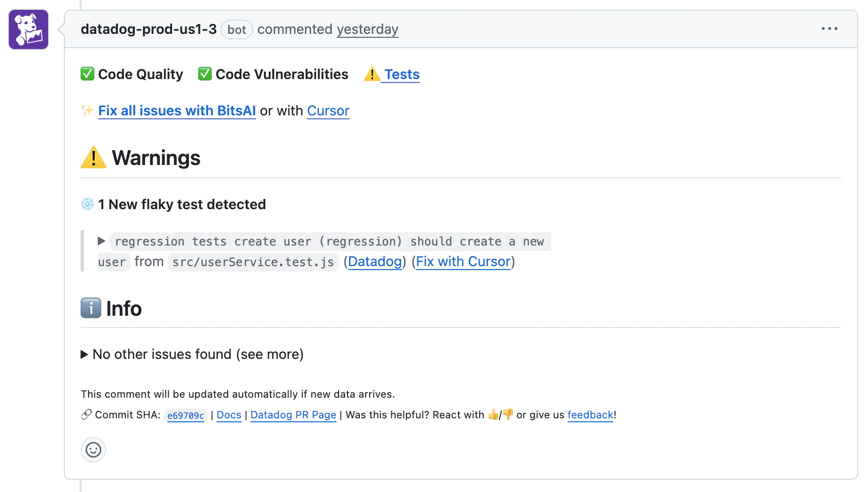Click 'Fix with Cursor' link
The height and width of the screenshot is (492, 868).
click(x=463, y=262)
